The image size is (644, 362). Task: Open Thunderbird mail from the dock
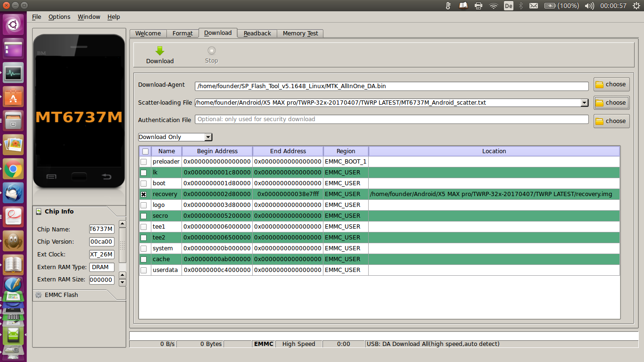pyautogui.click(x=13, y=193)
